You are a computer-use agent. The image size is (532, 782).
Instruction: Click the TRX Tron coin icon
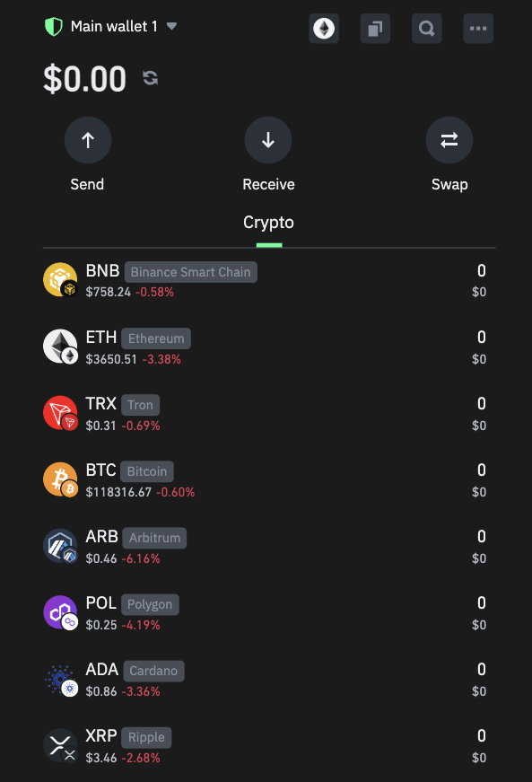pyautogui.click(x=60, y=413)
